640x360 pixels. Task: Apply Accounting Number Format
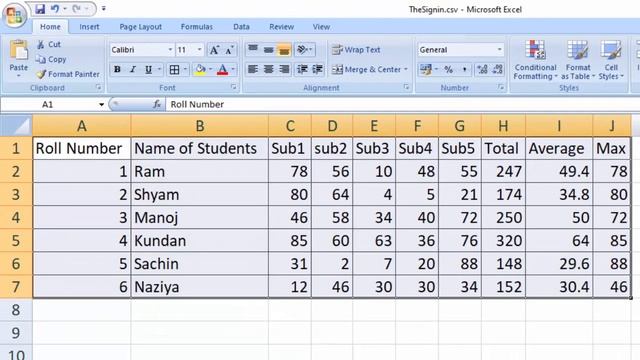click(x=426, y=69)
